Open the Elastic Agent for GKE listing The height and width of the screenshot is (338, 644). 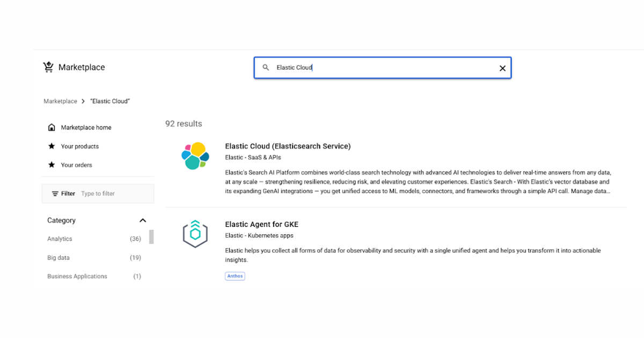(261, 224)
